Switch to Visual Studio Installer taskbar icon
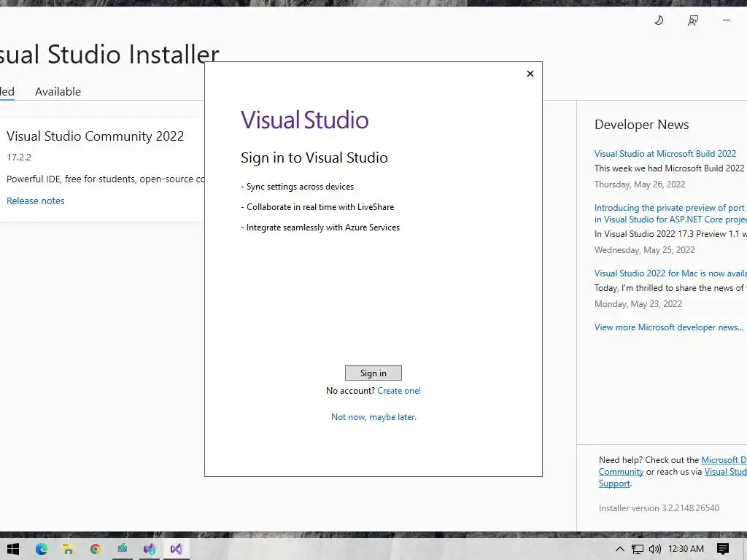Viewport: 747px width, 560px height. (149, 549)
